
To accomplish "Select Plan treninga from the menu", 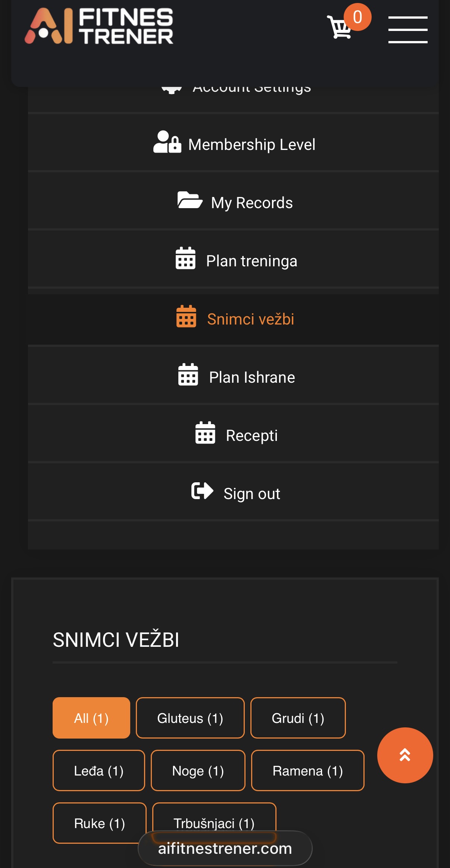I will (251, 260).
